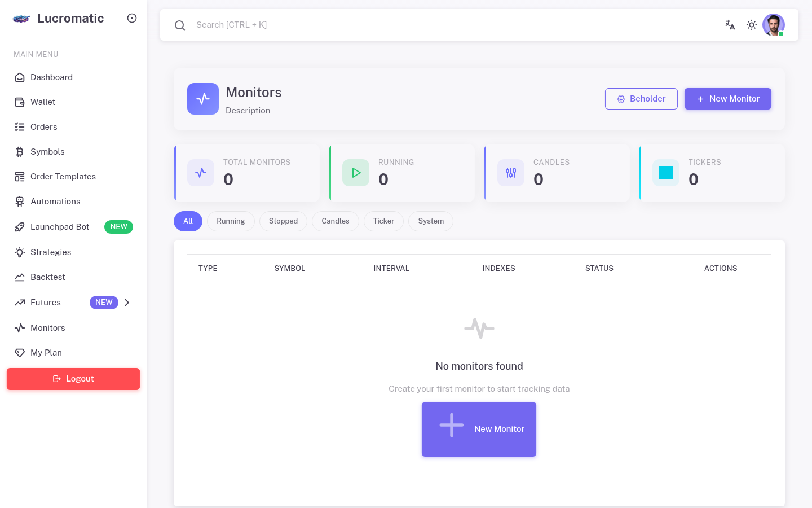Click the Beholder button
Image resolution: width=812 pixels, height=508 pixels.
(x=641, y=99)
